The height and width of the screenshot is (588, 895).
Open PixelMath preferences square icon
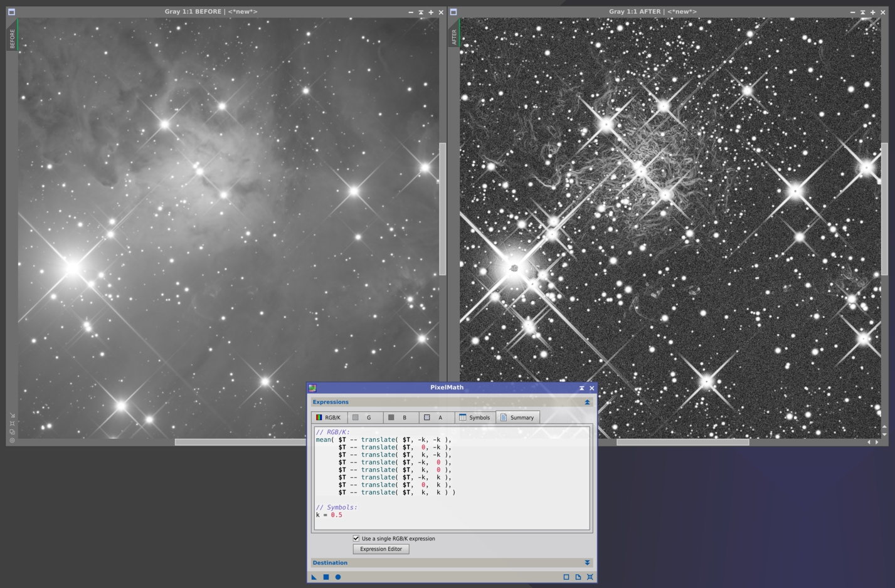(x=566, y=577)
